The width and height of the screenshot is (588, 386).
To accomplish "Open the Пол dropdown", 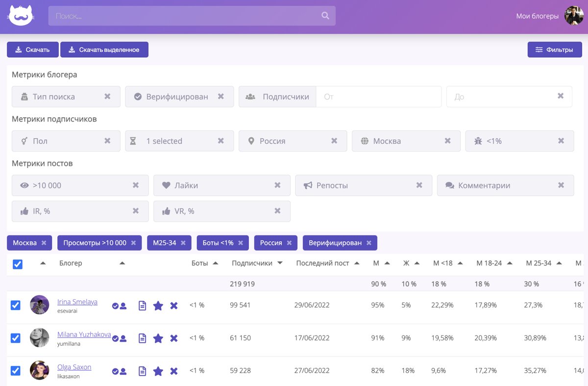I will (66, 141).
